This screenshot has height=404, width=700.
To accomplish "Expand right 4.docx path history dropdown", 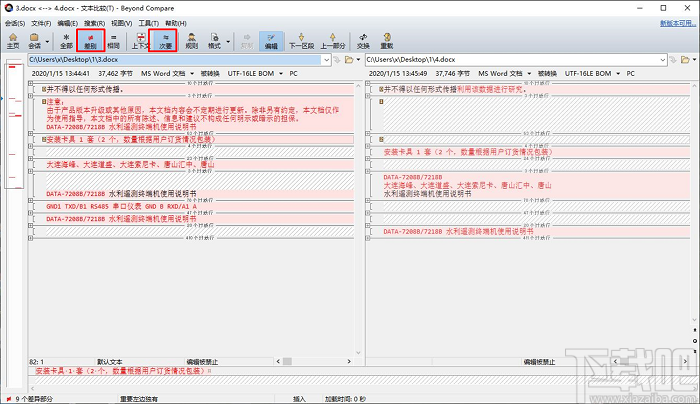I will (663, 60).
